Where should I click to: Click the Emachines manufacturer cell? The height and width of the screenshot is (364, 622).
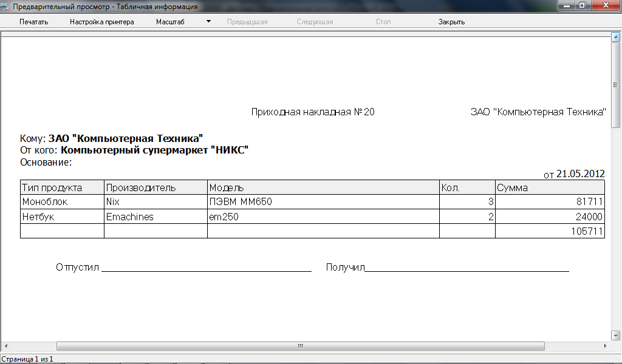point(155,217)
